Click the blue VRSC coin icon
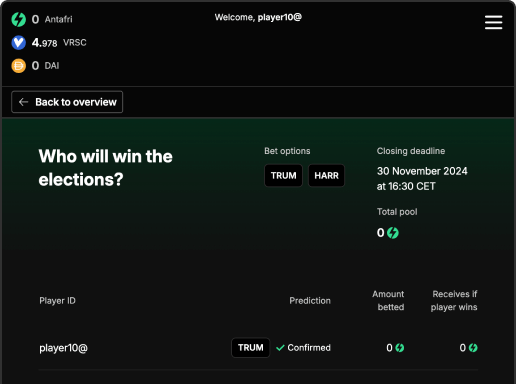The width and height of the screenshot is (516, 384). [19, 43]
